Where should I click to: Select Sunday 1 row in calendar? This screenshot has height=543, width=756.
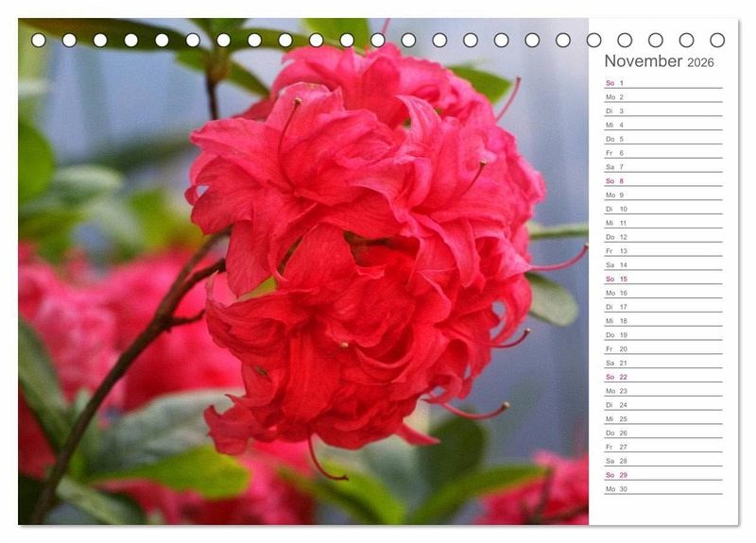[662, 83]
